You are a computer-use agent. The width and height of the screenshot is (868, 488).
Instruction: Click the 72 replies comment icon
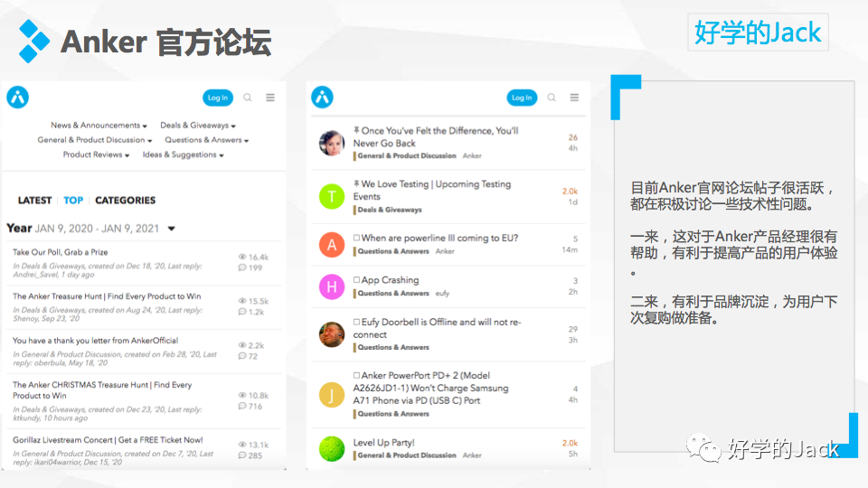pyautogui.click(x=242, y=356)
